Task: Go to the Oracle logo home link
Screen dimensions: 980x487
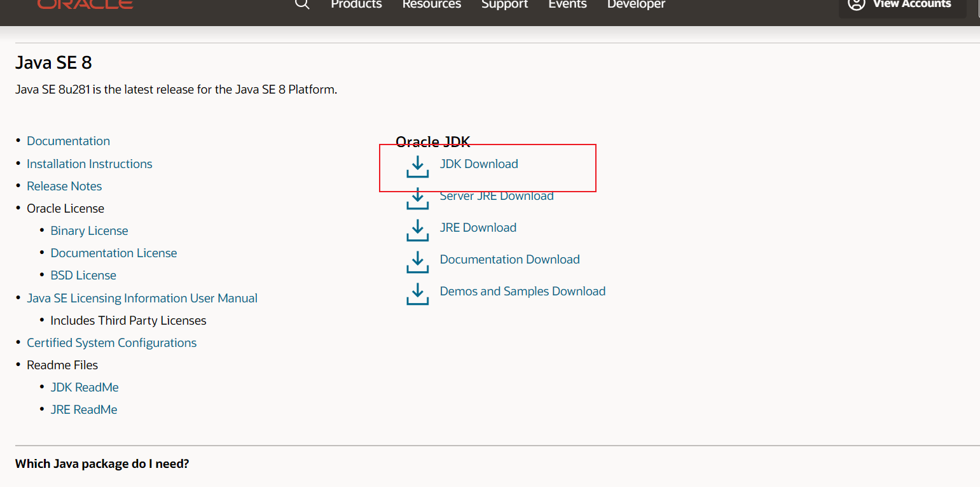Action: point(85,4)
